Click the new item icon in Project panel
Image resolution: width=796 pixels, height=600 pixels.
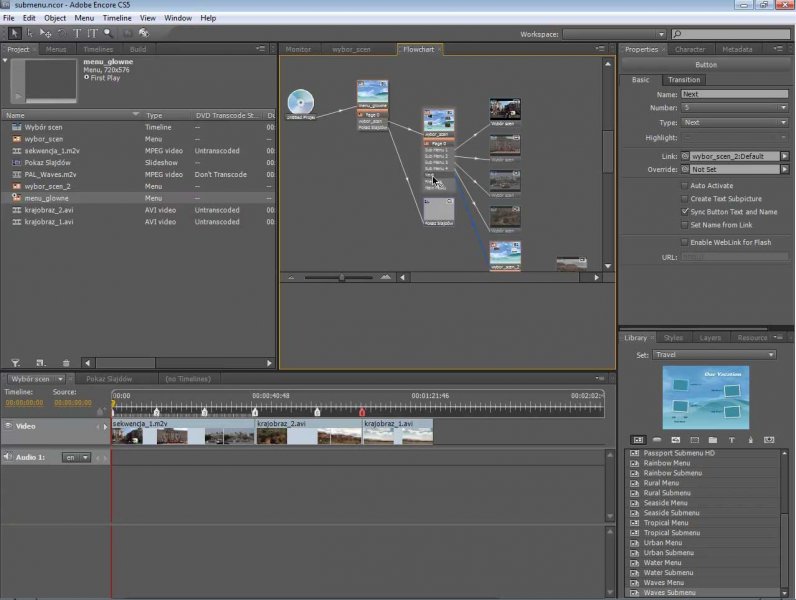point(40,363)
